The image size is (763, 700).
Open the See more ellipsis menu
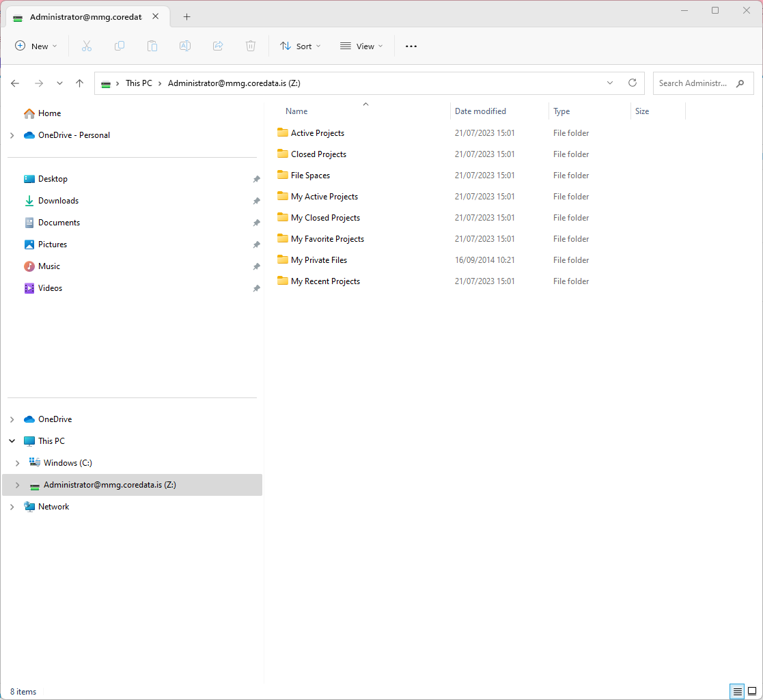coord(411,46)
